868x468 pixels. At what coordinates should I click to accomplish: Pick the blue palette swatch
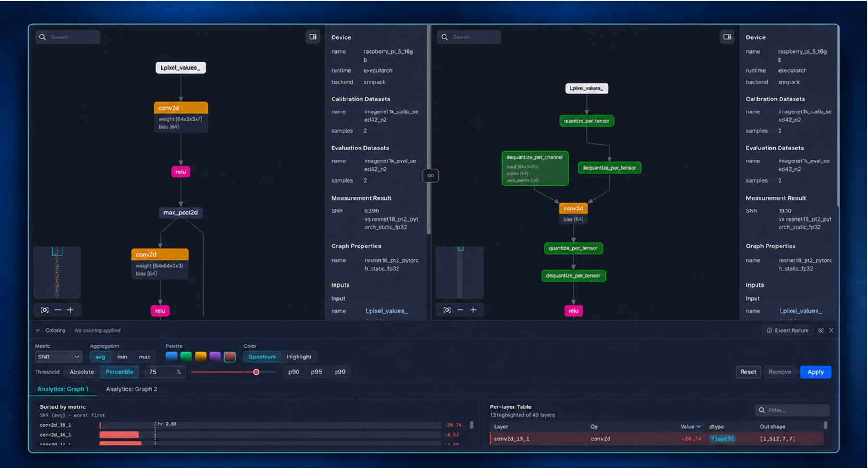click(172, 357)
